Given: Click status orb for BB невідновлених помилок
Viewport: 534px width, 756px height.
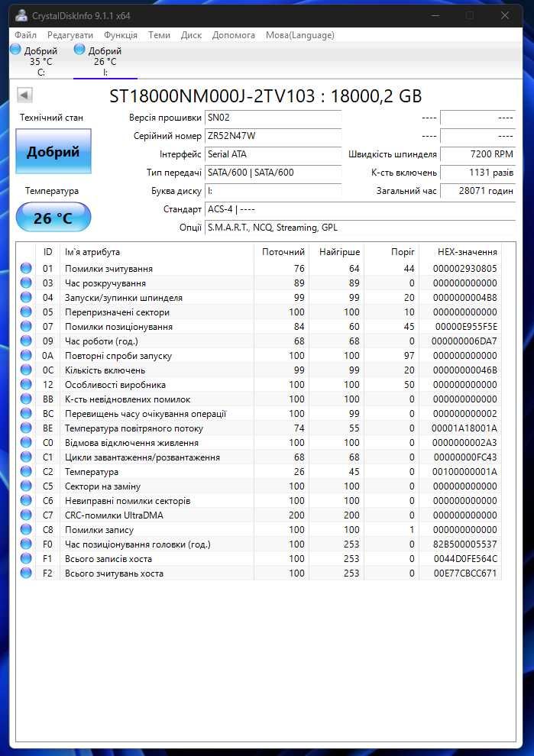Looking at the screenshot, I should click(x=26, y=399).
